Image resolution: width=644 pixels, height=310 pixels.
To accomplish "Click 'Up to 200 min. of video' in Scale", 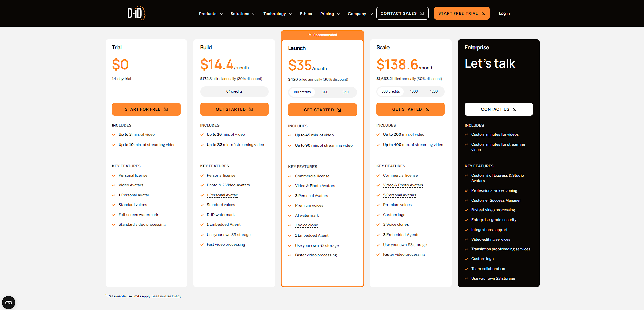I will tap(404, 134).
